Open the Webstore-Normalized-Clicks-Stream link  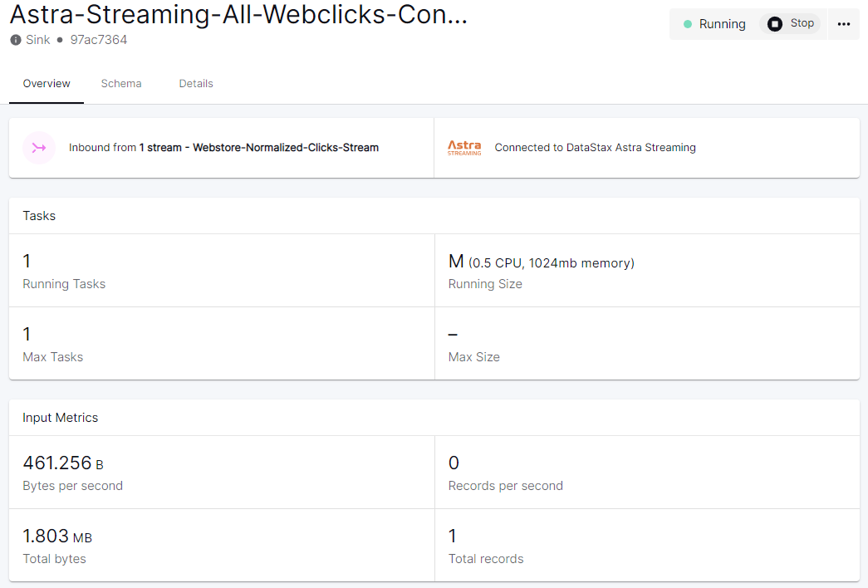(x=285, y=148)
